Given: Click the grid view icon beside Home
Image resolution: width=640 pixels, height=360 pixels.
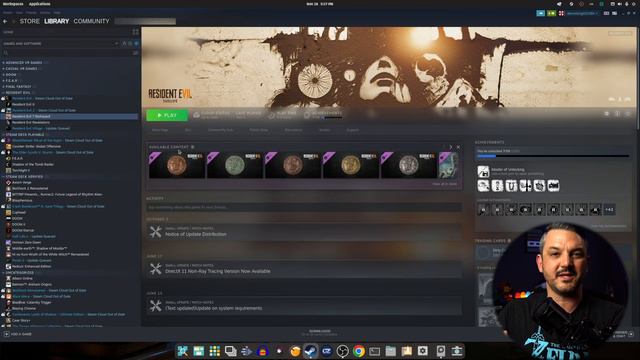Looking at the screenshot, I should click(135, 32).
